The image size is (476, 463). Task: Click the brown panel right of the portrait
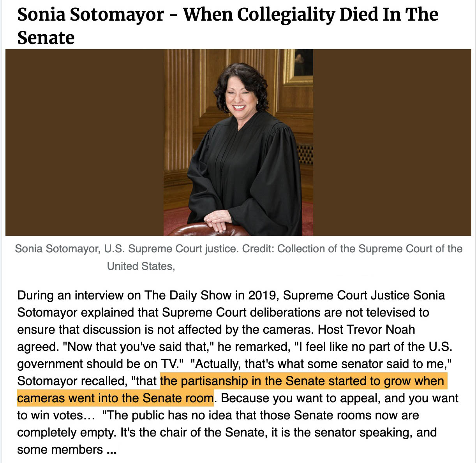tap(392, 143)
